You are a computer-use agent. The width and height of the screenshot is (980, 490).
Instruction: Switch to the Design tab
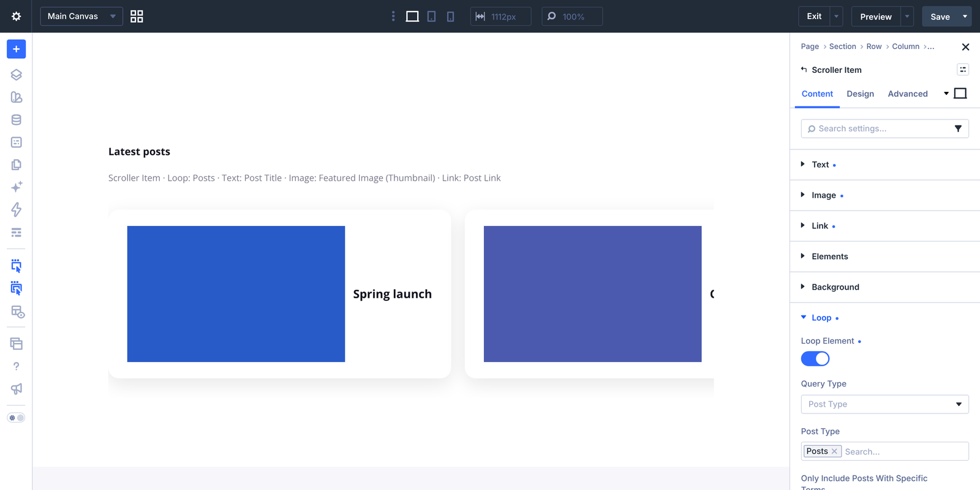pos(860,94)
